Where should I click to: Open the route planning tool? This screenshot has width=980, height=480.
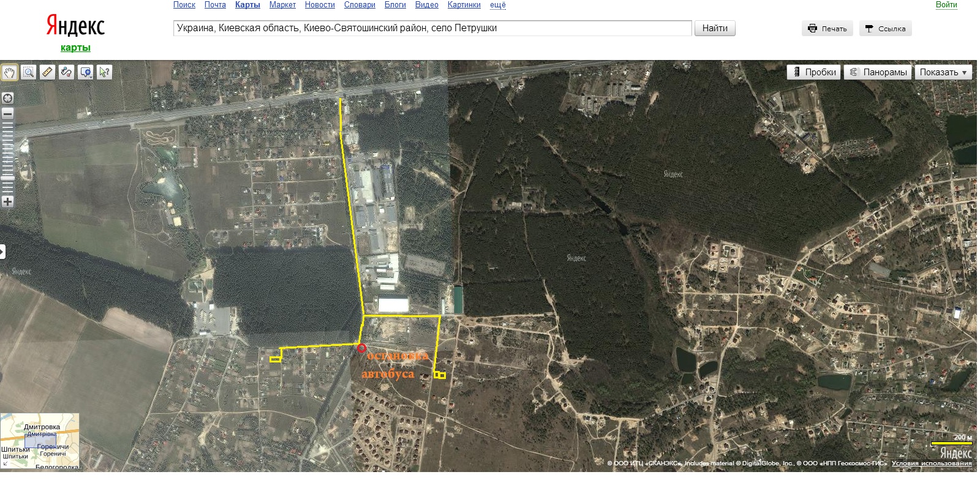pos(66,72)
